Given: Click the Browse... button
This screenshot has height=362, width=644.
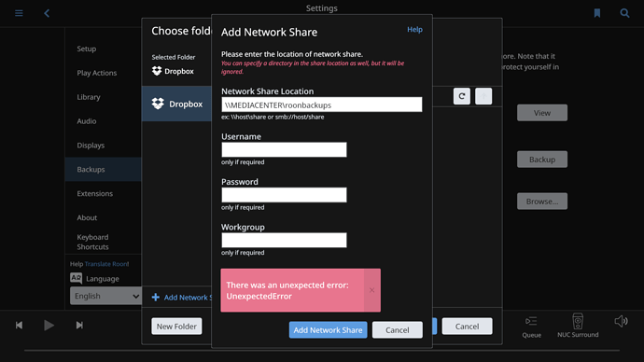Looking at the screenshot, I should pyautogui.click(x=542, y=202).
